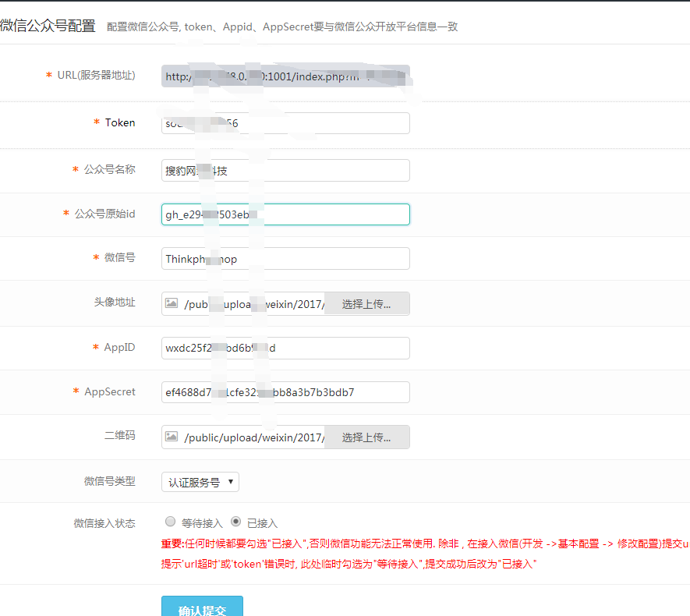Focus the URL(服务器地址) input field
The image size is (690, 616).
coord(285,76)
